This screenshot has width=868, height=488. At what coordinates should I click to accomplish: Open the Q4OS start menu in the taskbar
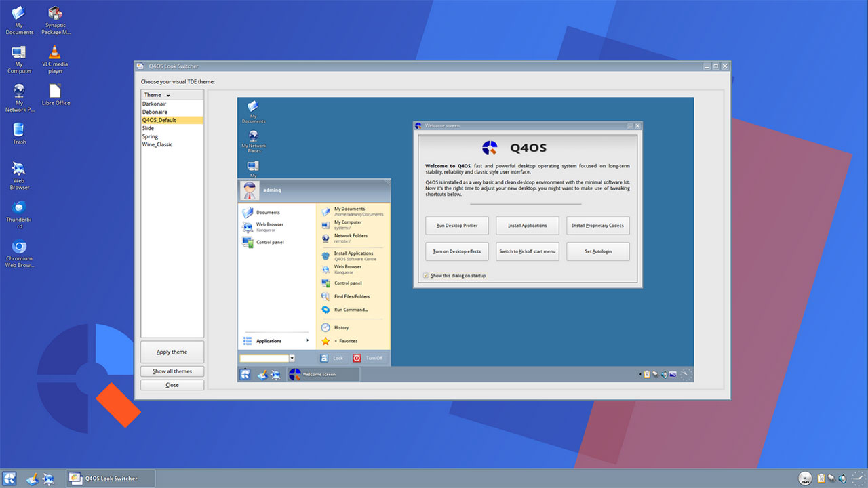tap(9, 479)
